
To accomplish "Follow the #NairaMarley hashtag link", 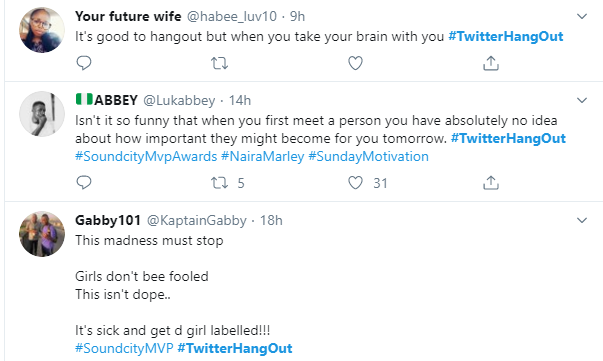I will (x=263, y=156).
